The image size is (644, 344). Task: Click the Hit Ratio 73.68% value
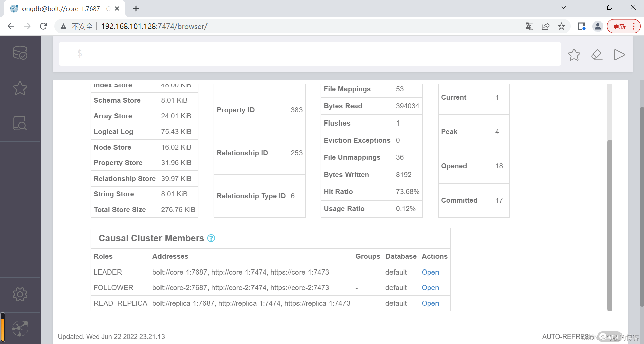(407, 192)
